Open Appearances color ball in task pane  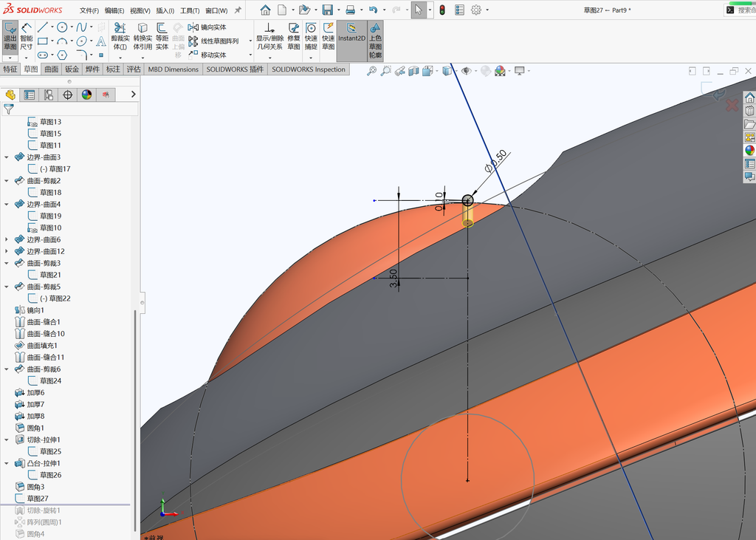(750, 150)
